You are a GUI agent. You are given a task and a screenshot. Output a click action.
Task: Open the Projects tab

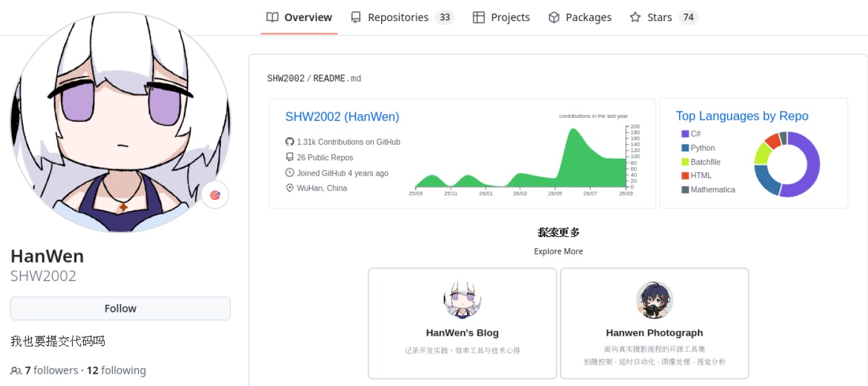pyautogui.click(x=501, y=17)
